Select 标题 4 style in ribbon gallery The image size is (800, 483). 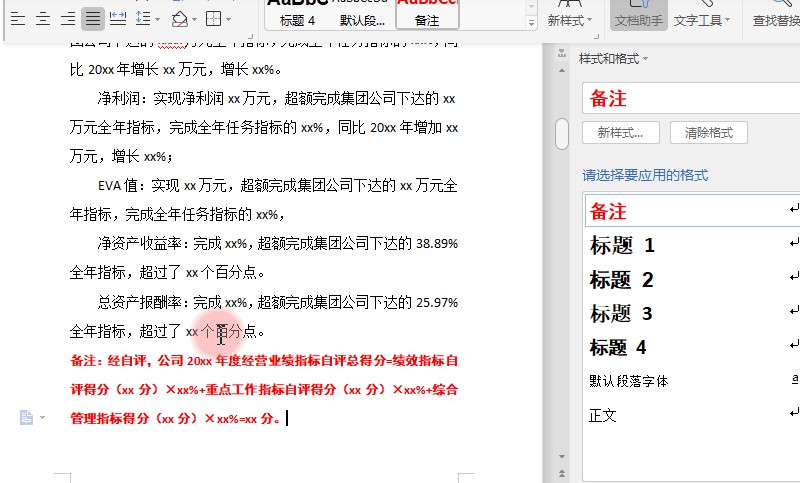pos(297,19)
